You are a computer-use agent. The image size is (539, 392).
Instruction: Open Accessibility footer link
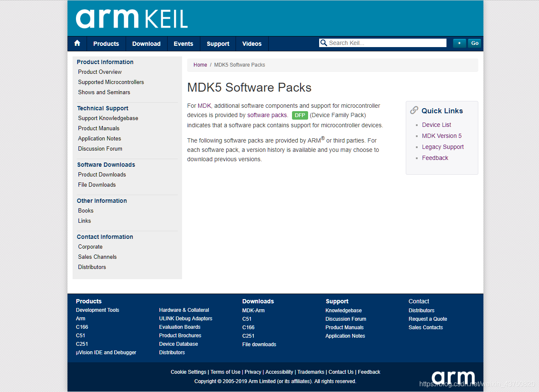[x=279, y=372]
